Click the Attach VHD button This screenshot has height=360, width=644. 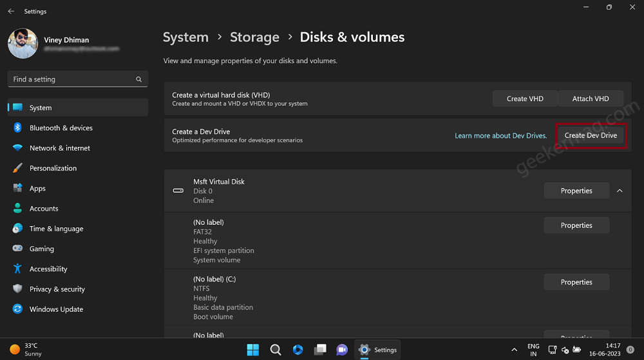(591, 99)
